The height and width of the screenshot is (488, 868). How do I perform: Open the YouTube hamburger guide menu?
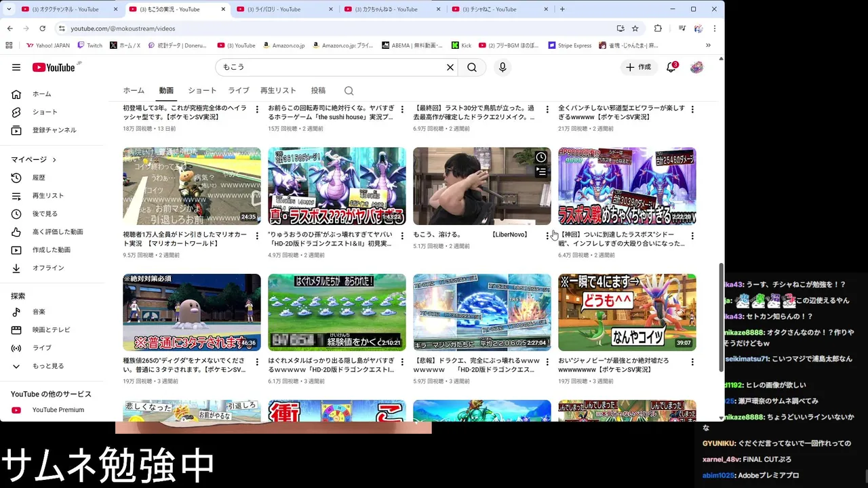tap(16, 67)
